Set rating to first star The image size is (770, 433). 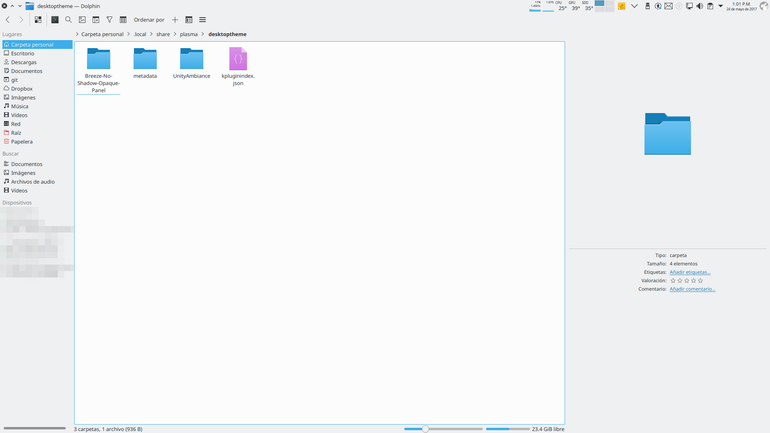(x=673, y=281)
